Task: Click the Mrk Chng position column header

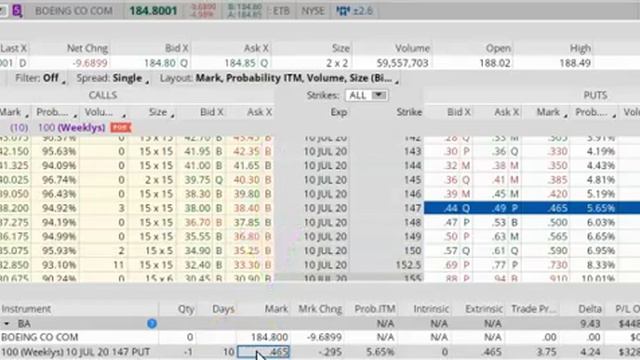Action: 320,309
